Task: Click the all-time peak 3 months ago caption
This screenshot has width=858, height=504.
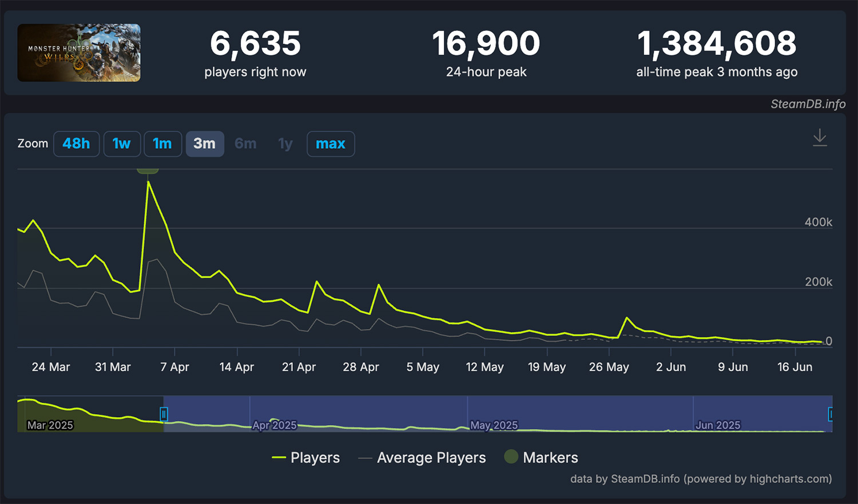Action: point(717,72)
